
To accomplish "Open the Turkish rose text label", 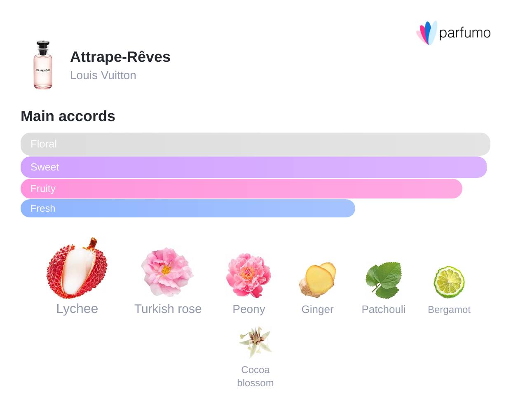I will (168, 309).
